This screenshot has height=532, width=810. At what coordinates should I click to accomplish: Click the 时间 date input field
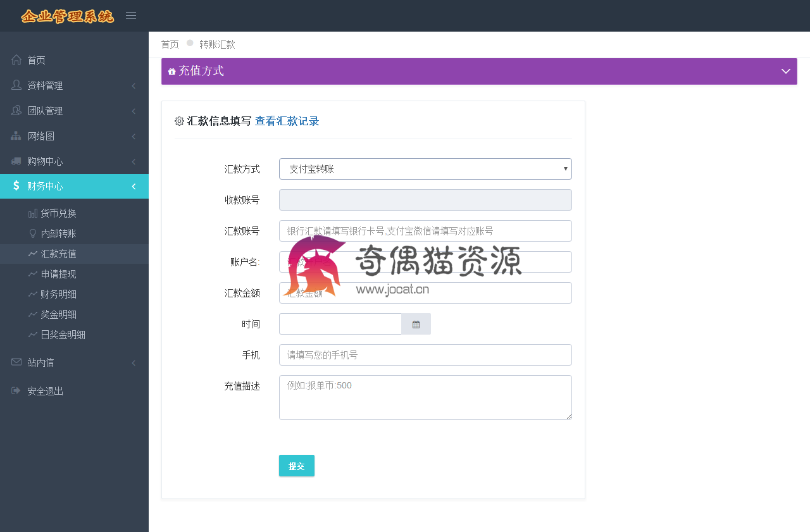coord(340,324)
